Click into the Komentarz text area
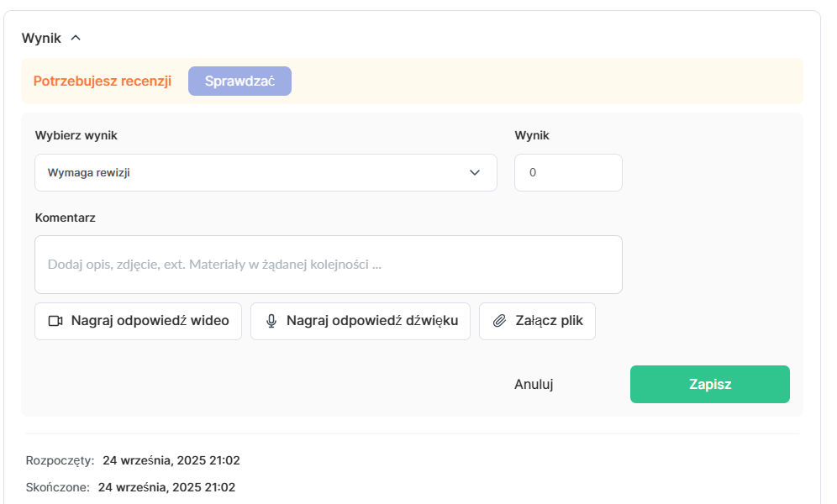Viewport: 837px width, 504px height. click(328, 265)
